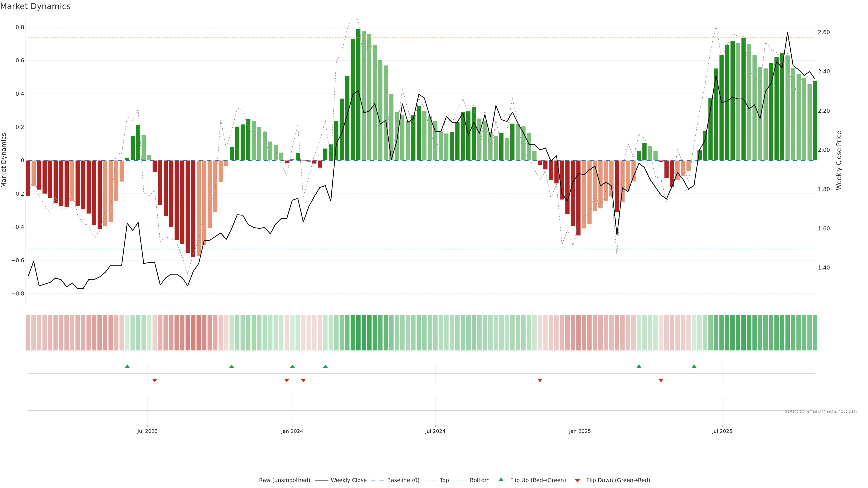This screenshot has height=488, width=868.
Task: Click the Flip Down red triangle legend icon
Action: click(x=577, y=480)
